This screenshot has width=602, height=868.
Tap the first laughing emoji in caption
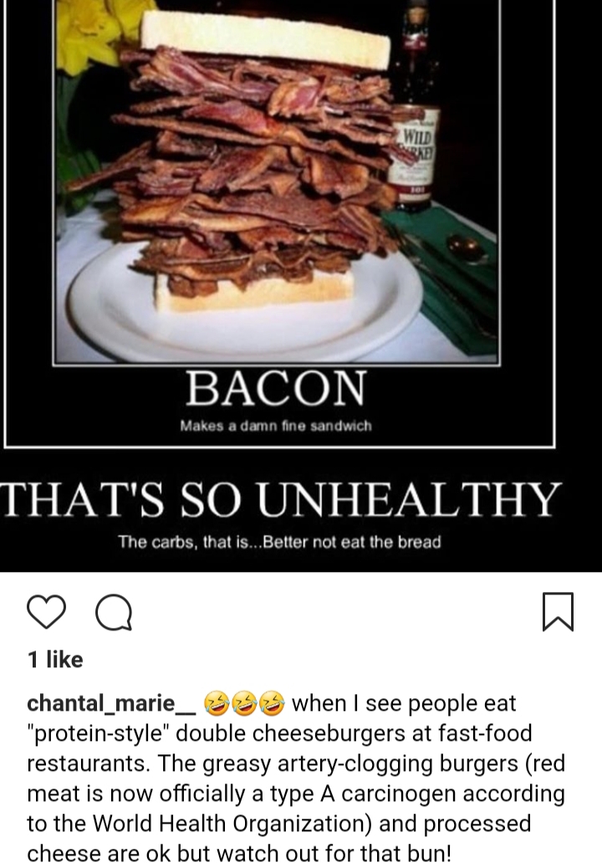[217, 703]
